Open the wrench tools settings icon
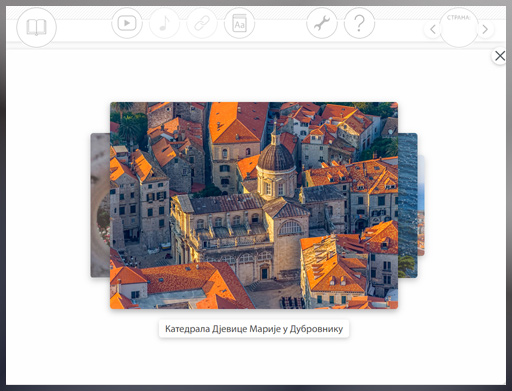This screenshot has height=391, width=512. [322, 23]
